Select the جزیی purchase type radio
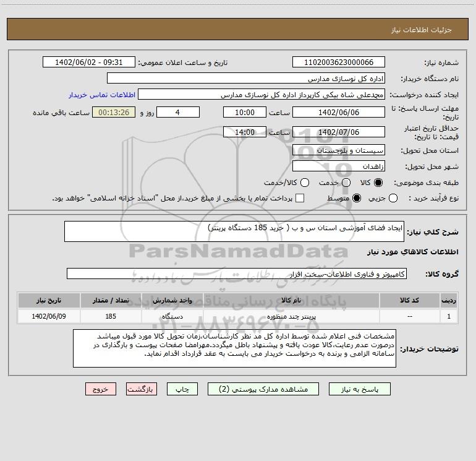The image size is (476, 461). click(393, 198)
